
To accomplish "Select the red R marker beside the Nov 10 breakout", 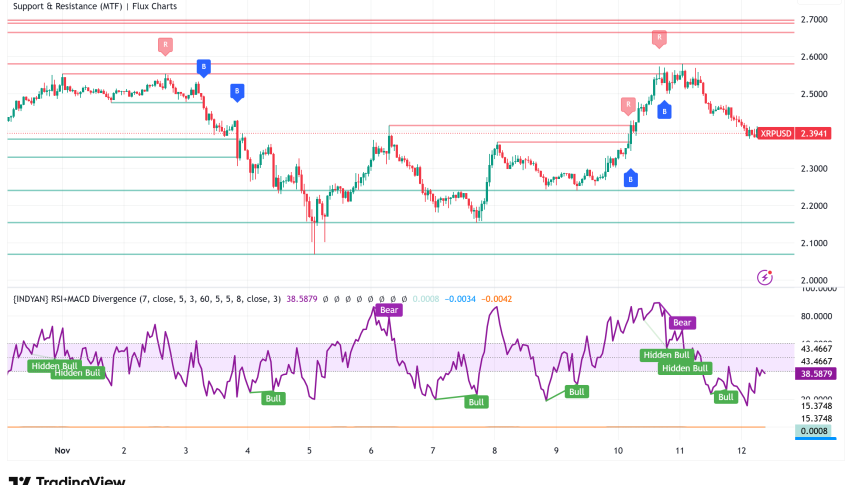I will coord(628,104).
